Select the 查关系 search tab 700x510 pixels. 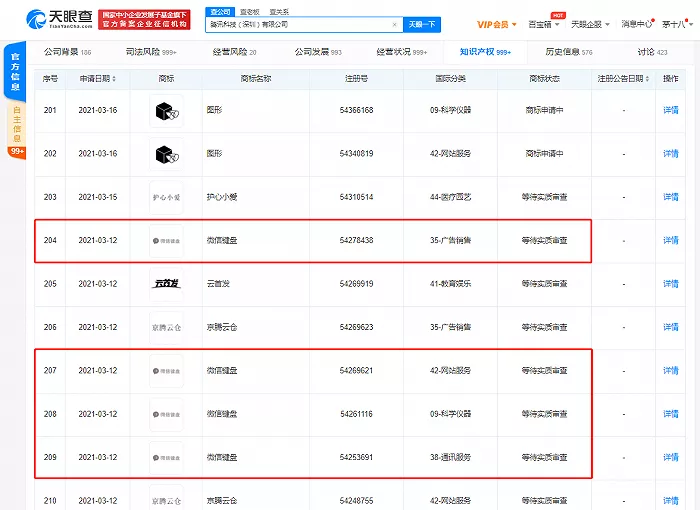[279, 12]
